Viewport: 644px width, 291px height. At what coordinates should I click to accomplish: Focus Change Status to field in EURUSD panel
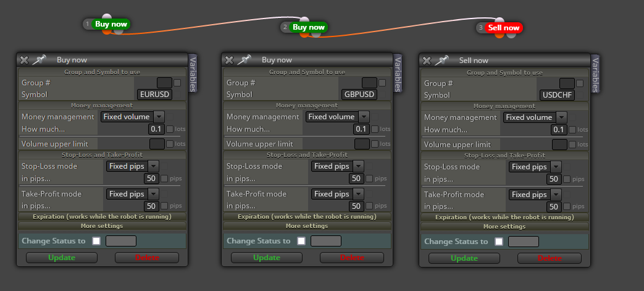[121, 241]
